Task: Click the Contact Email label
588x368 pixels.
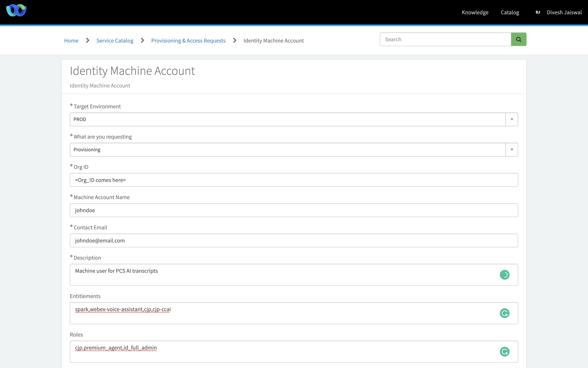Action: (x=90, y=227)
